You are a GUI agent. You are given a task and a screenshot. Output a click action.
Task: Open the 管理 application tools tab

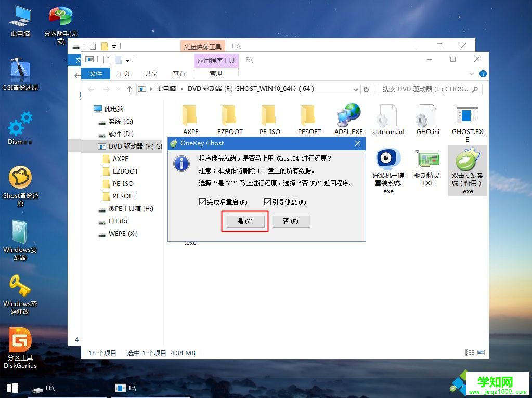coord(215,73)
